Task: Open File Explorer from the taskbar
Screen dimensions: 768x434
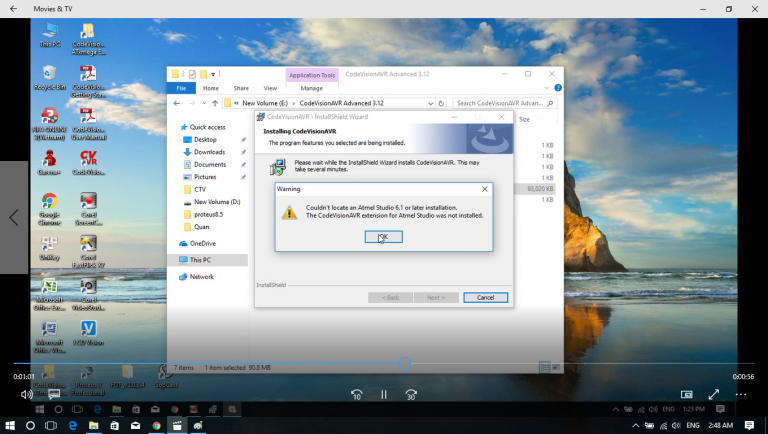Action: tap(93, 425)
